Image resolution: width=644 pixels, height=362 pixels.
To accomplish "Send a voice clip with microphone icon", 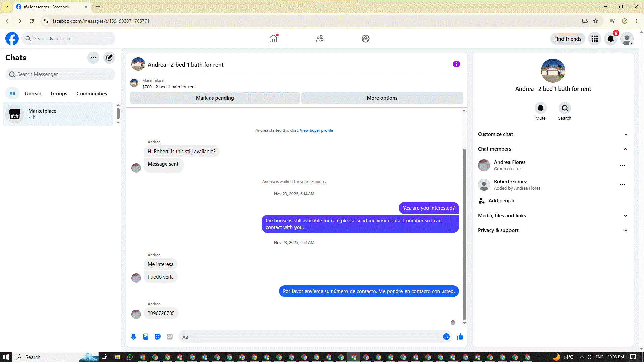I will [133, 337].
